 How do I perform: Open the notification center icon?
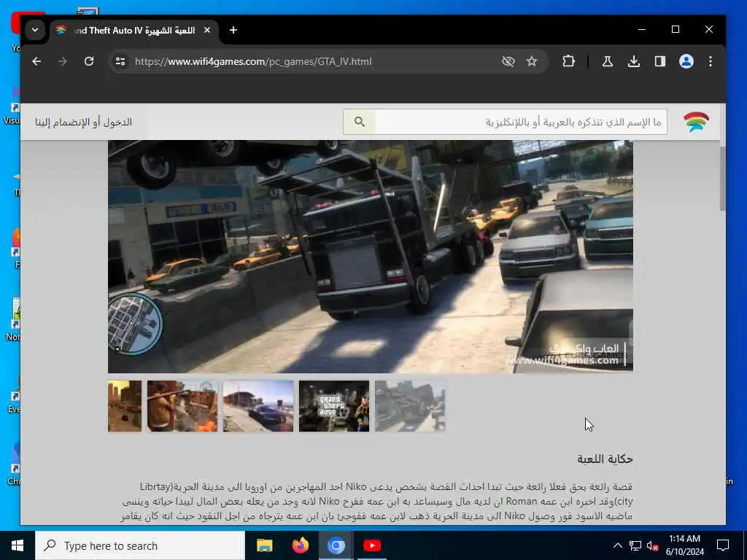[723, 545]
